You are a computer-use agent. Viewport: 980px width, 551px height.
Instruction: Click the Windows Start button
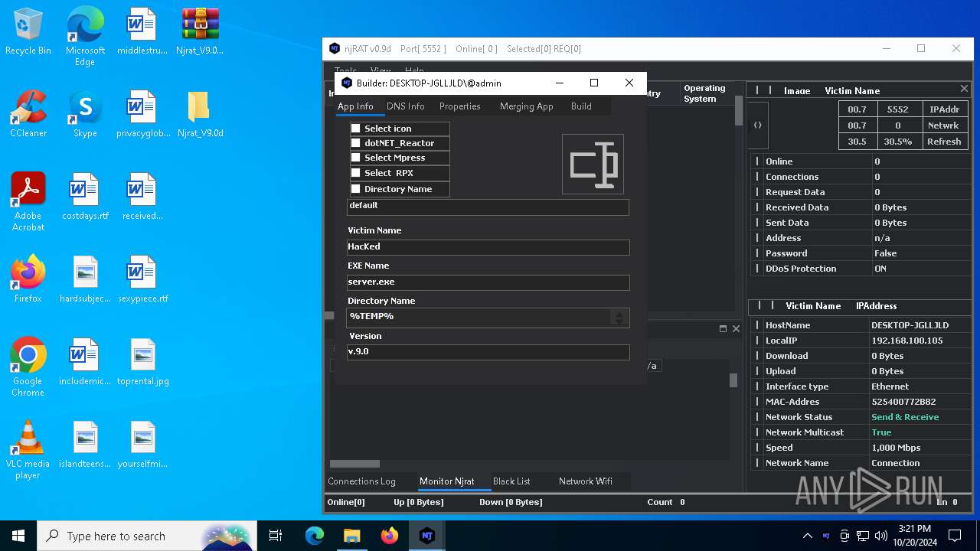point(18,536)
